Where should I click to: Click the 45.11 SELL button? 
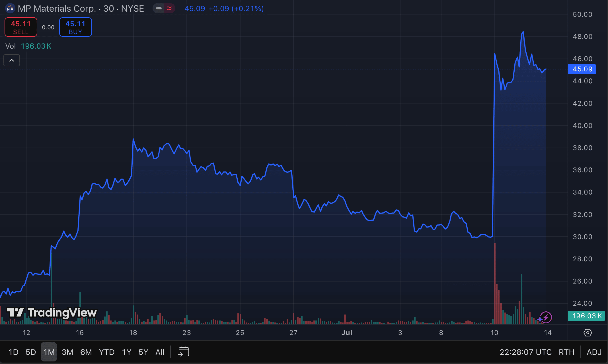click(x=21, y=27)
